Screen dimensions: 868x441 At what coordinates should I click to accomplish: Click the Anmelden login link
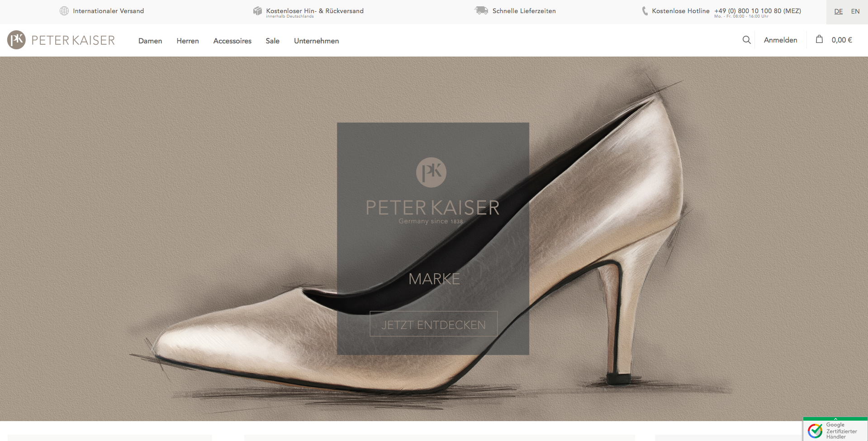[x=780, y=40]
